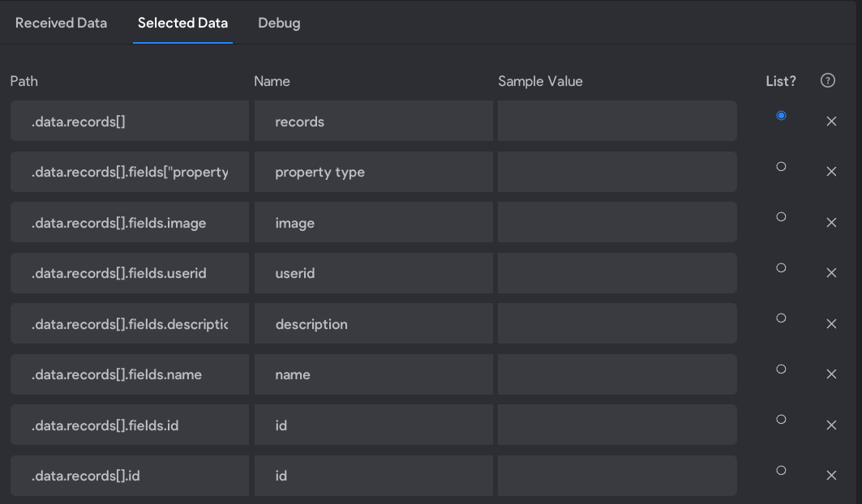
Task: Click the .data.records[].id path field
Action: click(x=130, y=476)
